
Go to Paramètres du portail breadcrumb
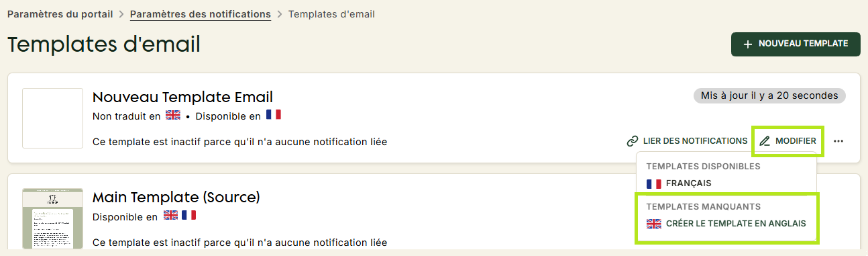click(x=60, y=13)
